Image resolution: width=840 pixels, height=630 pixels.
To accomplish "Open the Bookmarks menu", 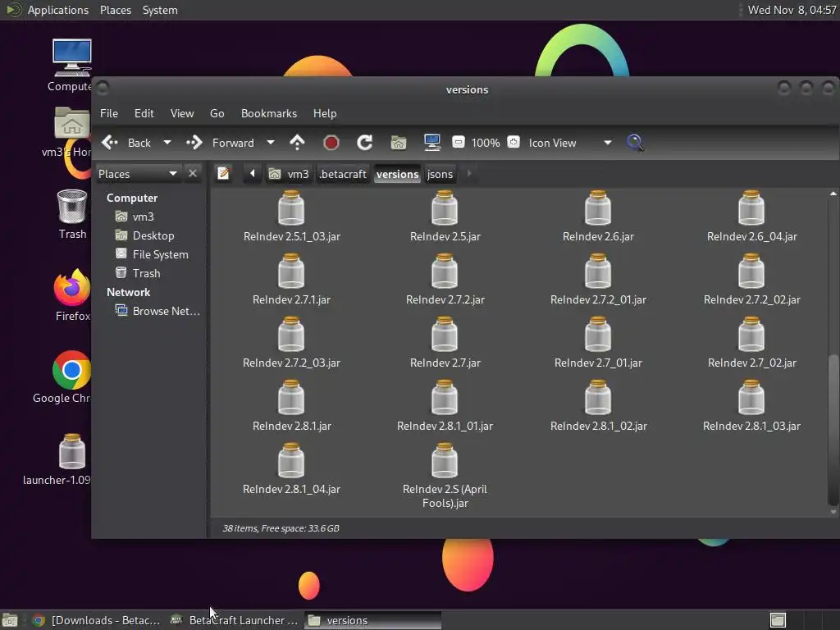I will [x=268, y=113].
